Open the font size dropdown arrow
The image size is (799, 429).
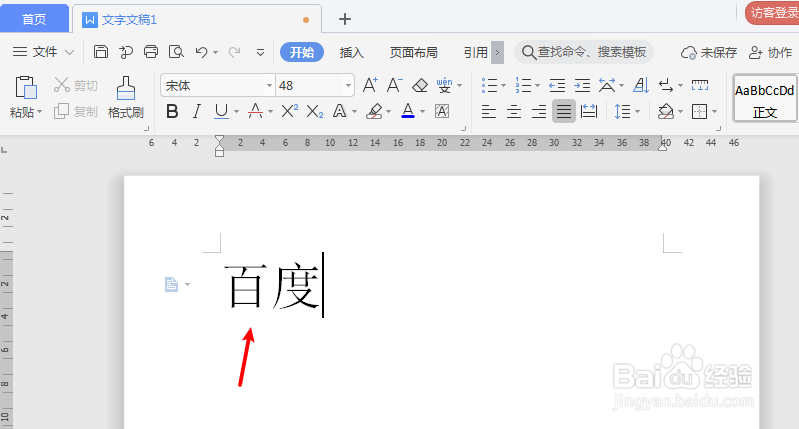349,85
